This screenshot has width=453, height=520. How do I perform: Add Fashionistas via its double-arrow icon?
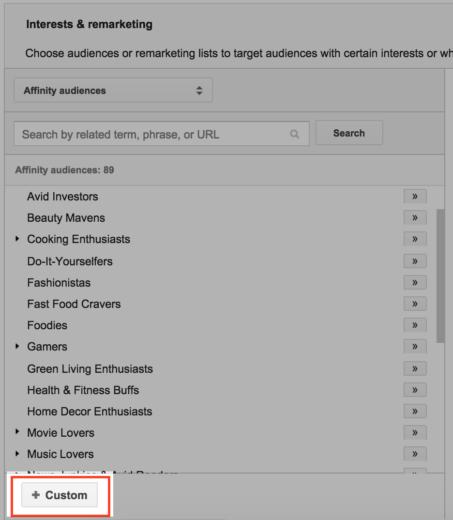point(415,283)
